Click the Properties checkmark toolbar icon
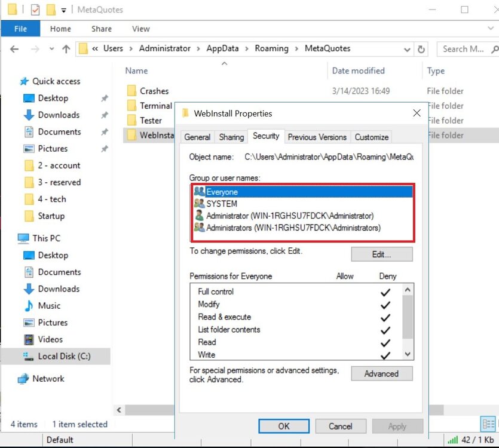499x448 pixels. coord(35,10)
